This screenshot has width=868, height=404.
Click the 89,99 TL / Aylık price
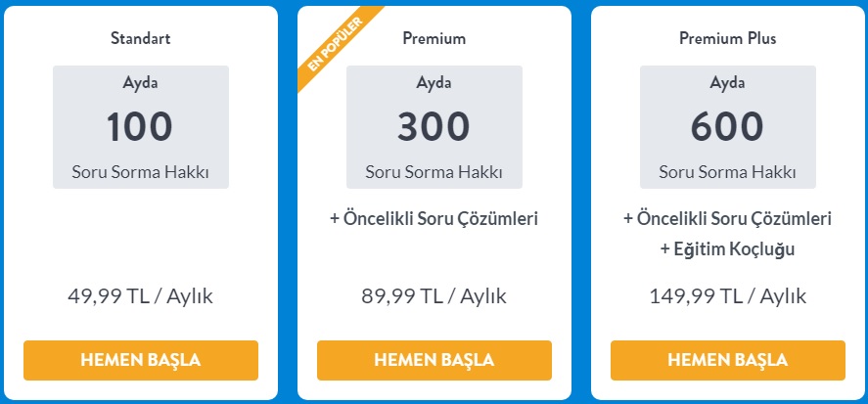pyautogui.click(x=434, y=296)
